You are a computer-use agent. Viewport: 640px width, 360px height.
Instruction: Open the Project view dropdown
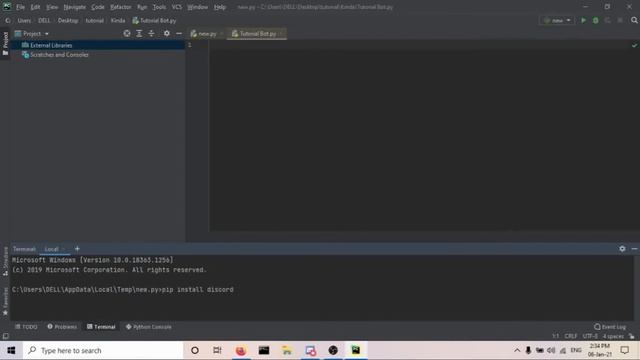(x=32, y=33)
